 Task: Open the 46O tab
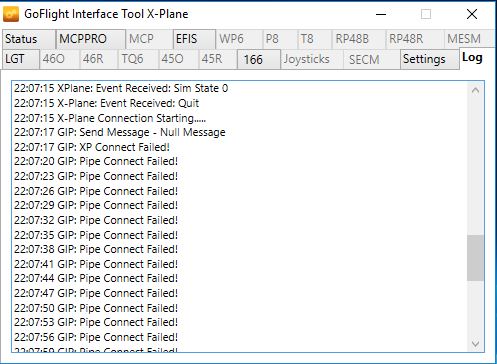(x=60, y=59)
